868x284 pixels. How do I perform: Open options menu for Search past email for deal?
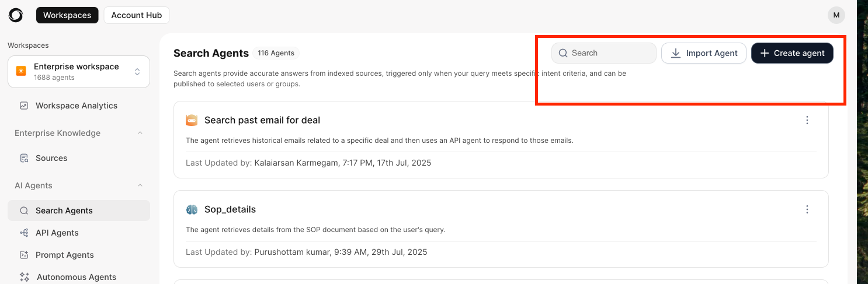coord(807,120)
